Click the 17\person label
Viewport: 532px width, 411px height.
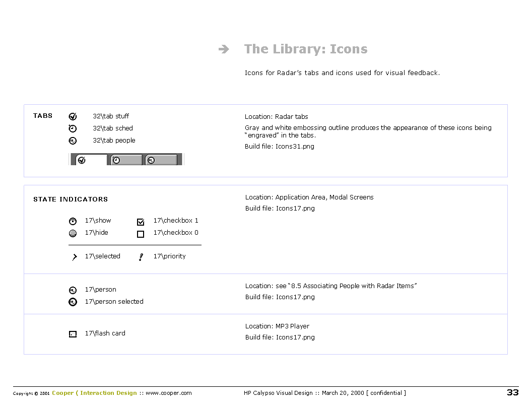(x=100, y=290)
